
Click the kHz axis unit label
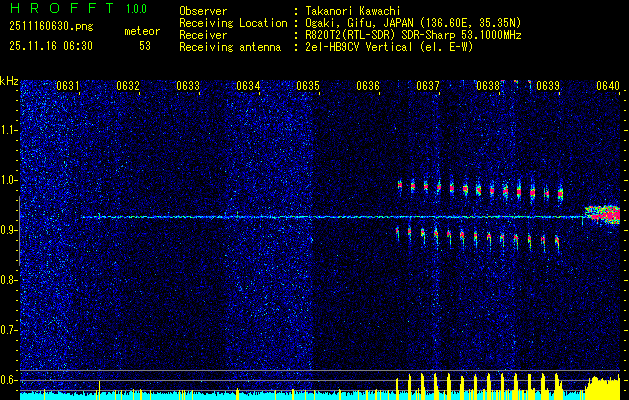[x=9, y=81]
